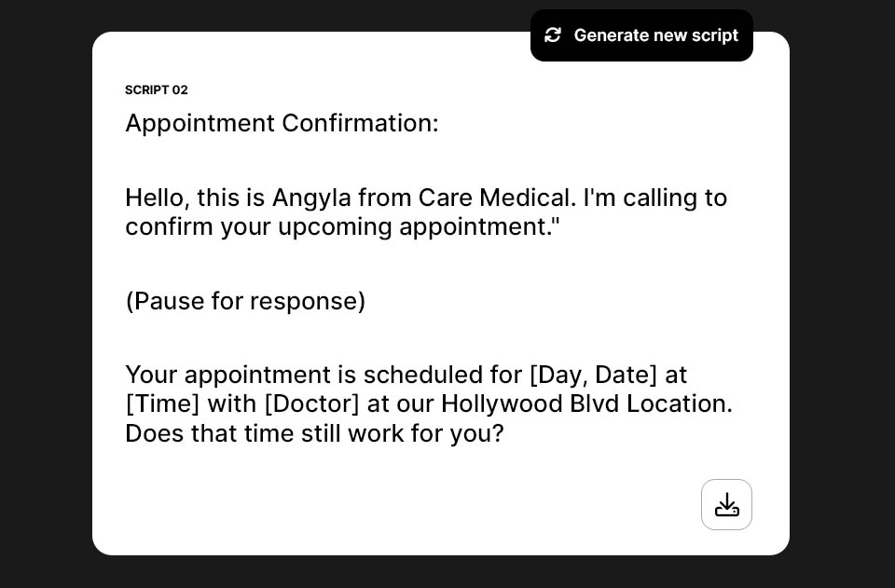Click the Appointment Confirmation heading
The width and height of the screenshot is (895, 588).
coord(282,123)
